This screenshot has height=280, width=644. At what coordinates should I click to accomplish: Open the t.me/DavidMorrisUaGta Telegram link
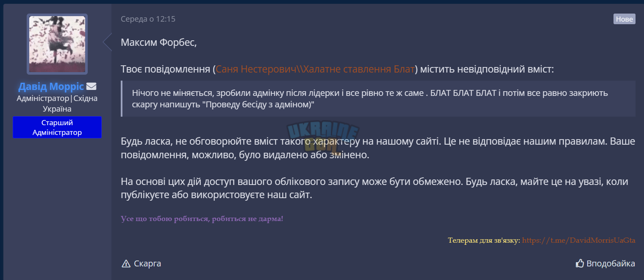coord(578,240)
